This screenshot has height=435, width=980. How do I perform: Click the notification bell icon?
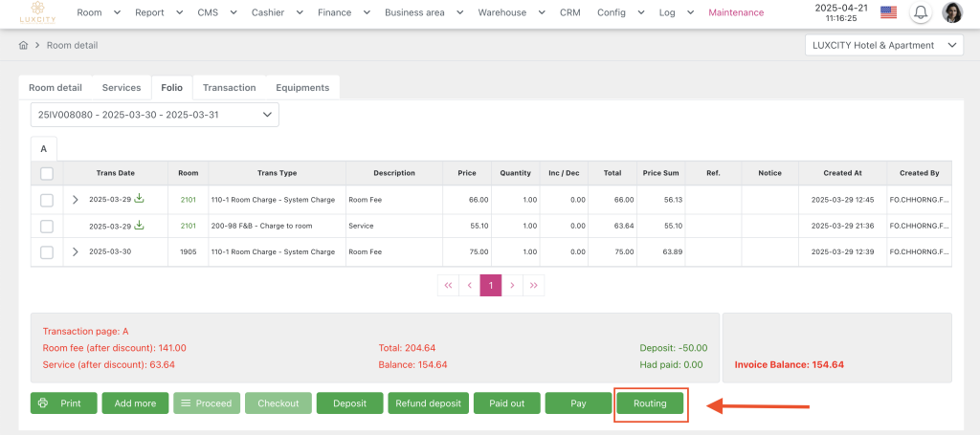921,12
